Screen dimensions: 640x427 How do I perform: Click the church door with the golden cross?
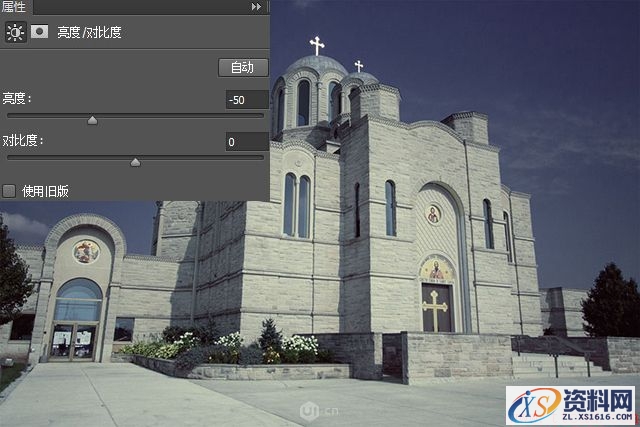click(436, 307)
